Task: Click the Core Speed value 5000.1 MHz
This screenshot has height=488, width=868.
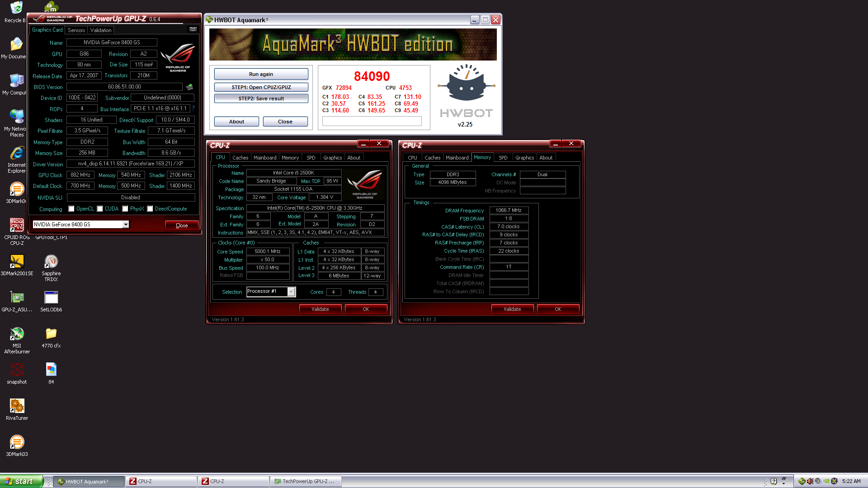Action: pos(268,252)
